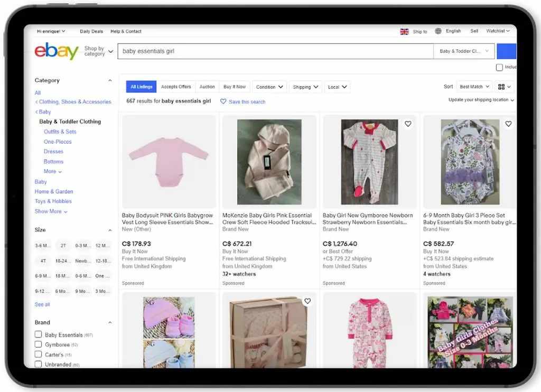This screenshot has width=541, height=392.
Task: Open the grid view layout selector
Action: point(505,87)
